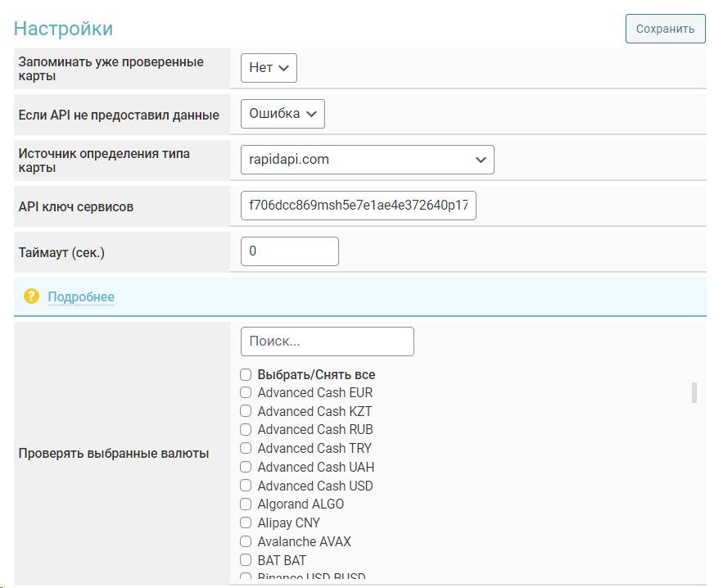714x588 pixels.
Task: Click the API ключ сервисов field
Action: pyautogui.click(x=358, y=206)
